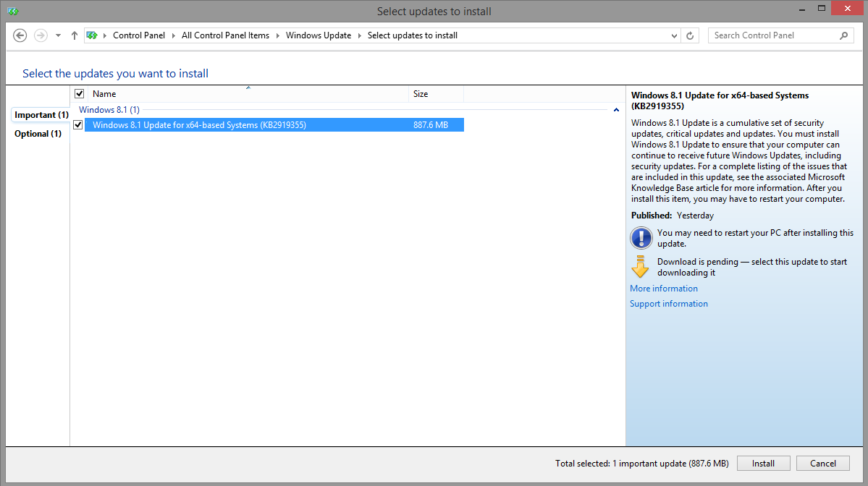Select the Windows 8.1 Update KB2919355 row

tap(274, 125)
